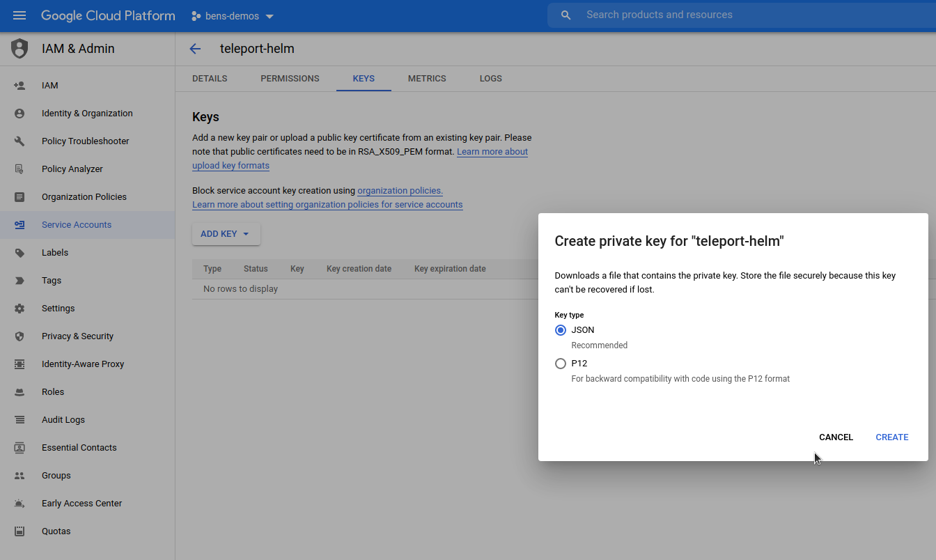Click the IAM & Admin shield icon
Viewport: 936px width, 560px height.
click(19, 48)
